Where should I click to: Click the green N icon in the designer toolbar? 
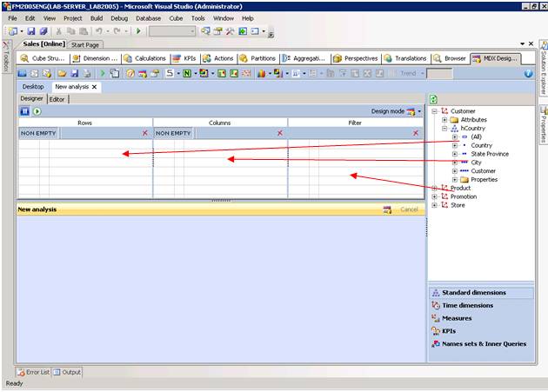point(187,73)
